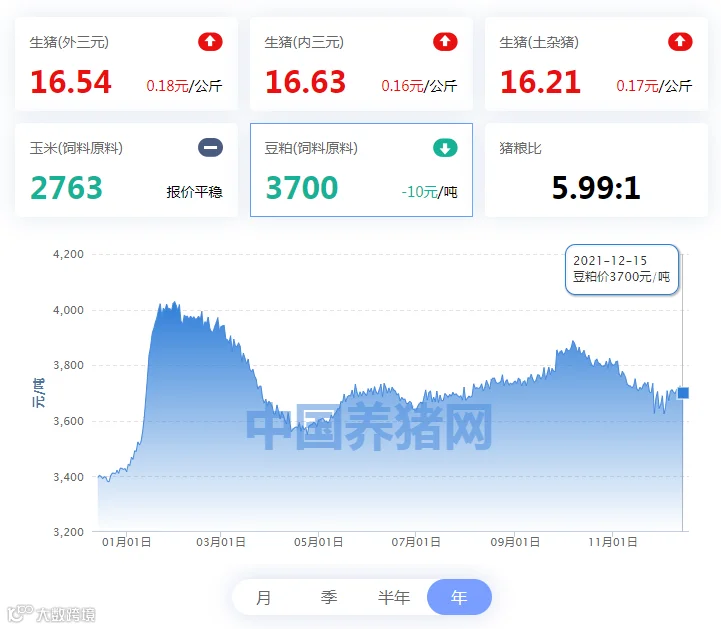Switch chart range to 季
721x629 pixels.
coord(329,597)
